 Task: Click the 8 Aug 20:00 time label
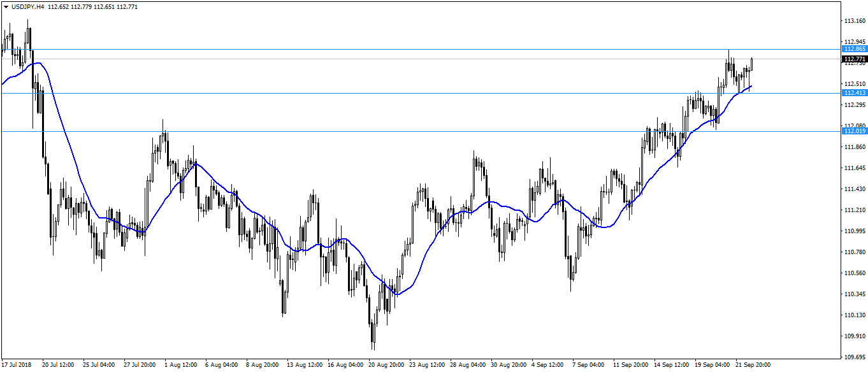[x=262, y=366]
